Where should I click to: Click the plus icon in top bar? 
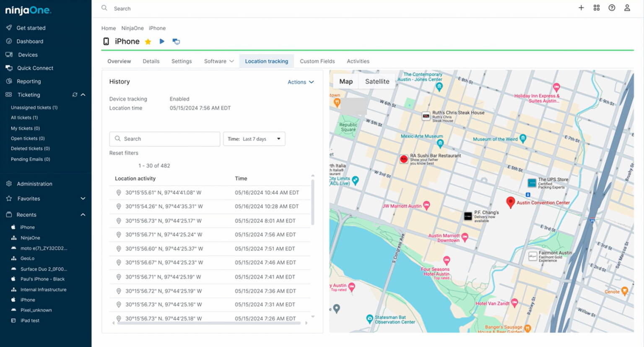coord(581,8)
